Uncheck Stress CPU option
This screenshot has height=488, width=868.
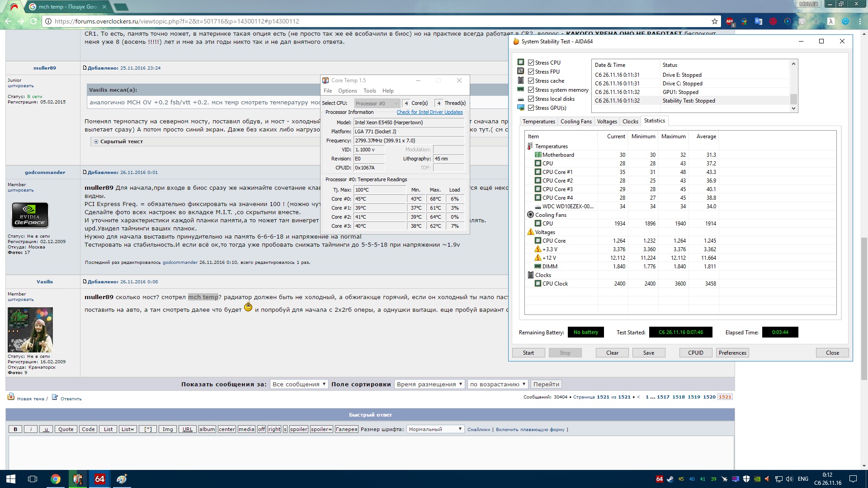[x=531, y=63]
